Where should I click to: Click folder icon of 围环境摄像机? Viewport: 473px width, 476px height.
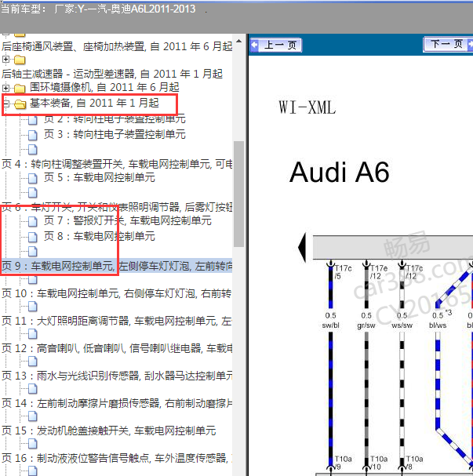pos(20,89)
